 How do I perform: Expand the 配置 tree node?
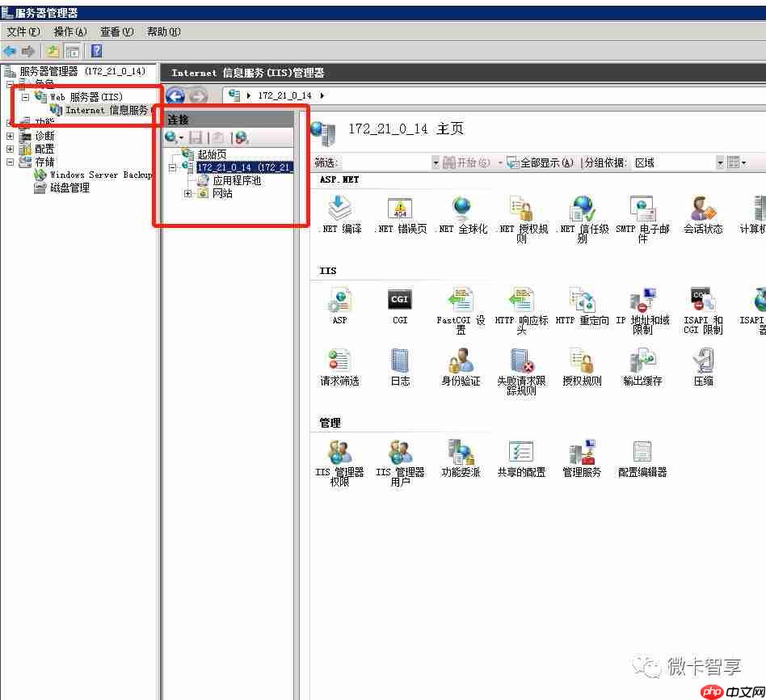[x=10, y=149]
